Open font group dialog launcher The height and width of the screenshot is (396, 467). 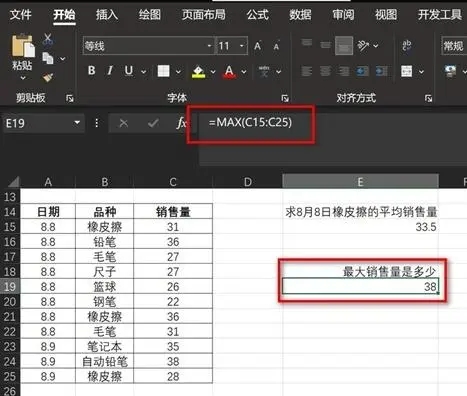[x=285, y=98]
